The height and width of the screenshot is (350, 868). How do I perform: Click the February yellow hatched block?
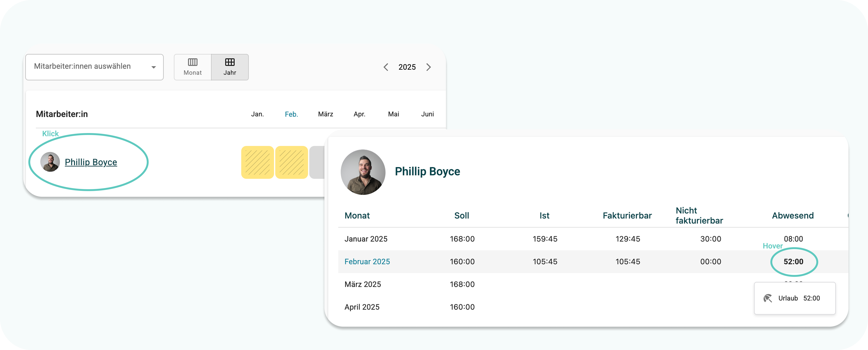click(x=291, y=162)
